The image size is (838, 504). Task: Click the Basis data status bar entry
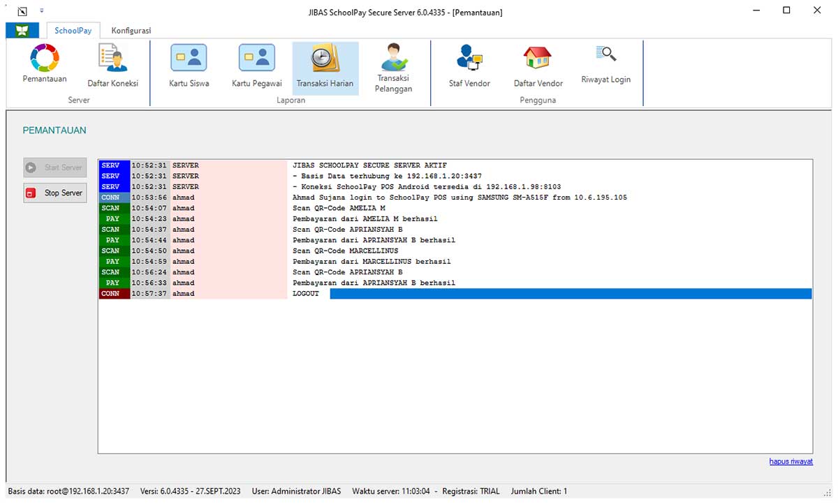coord(68,491)
